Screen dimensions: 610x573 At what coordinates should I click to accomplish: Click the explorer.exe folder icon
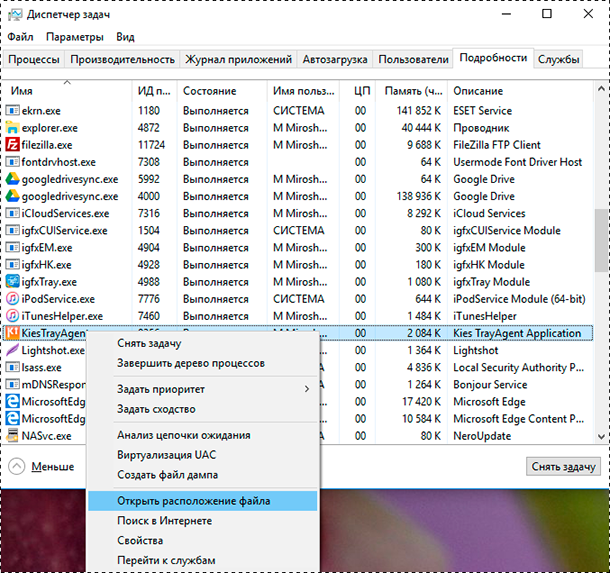pyautogui.click(x=12, y=128)
